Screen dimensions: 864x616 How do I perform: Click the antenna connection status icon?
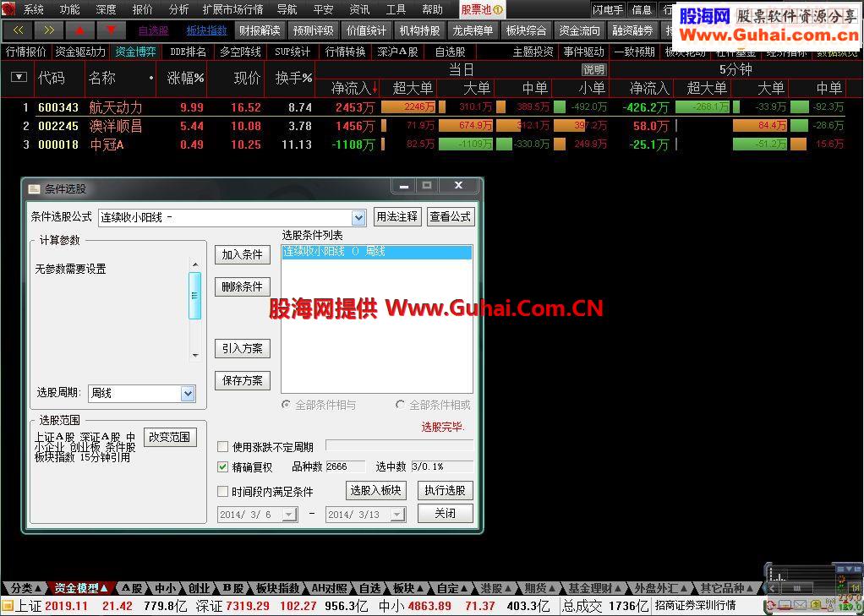[830, 604]
